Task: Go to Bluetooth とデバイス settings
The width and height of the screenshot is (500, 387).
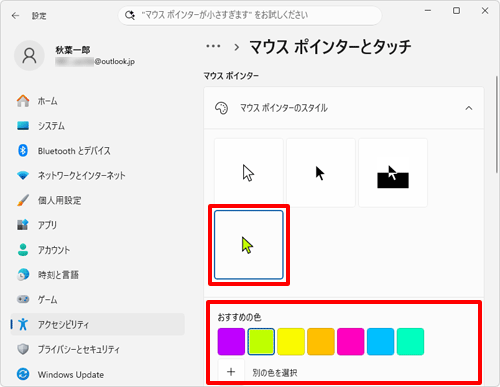Action: (x=98, y=151)
